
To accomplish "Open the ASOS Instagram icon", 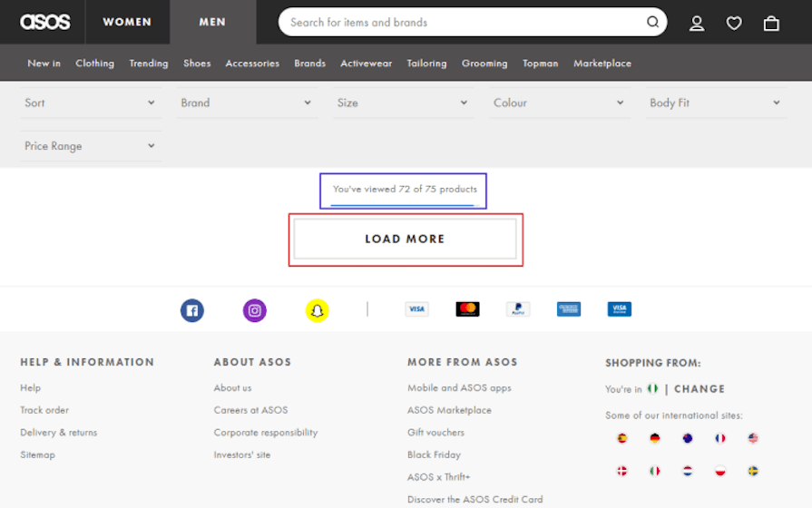I will click(x=255, y=311).
